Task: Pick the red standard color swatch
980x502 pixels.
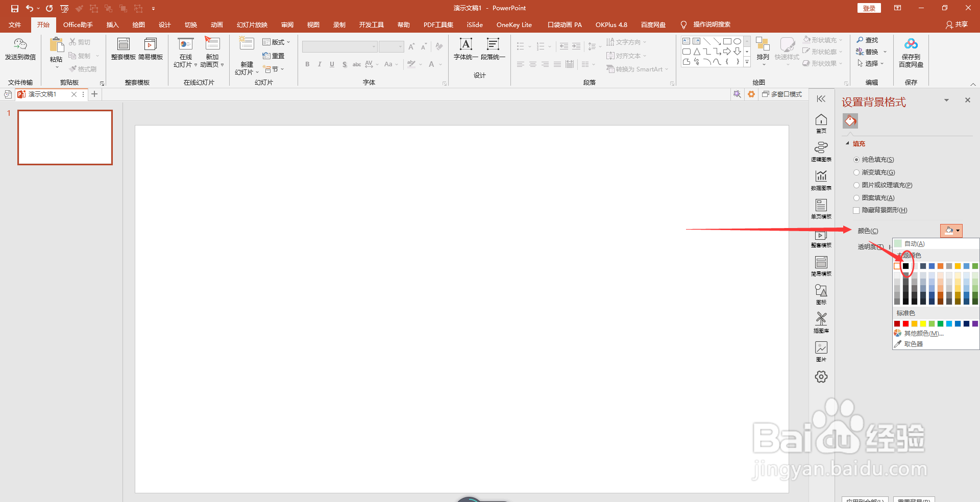Action: (x=905, y=323)
